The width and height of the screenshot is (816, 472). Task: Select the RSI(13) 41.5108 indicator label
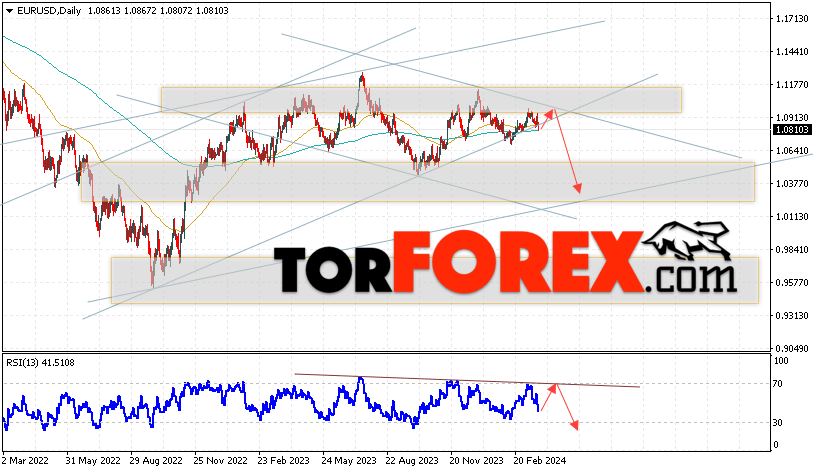click(40, 363)
